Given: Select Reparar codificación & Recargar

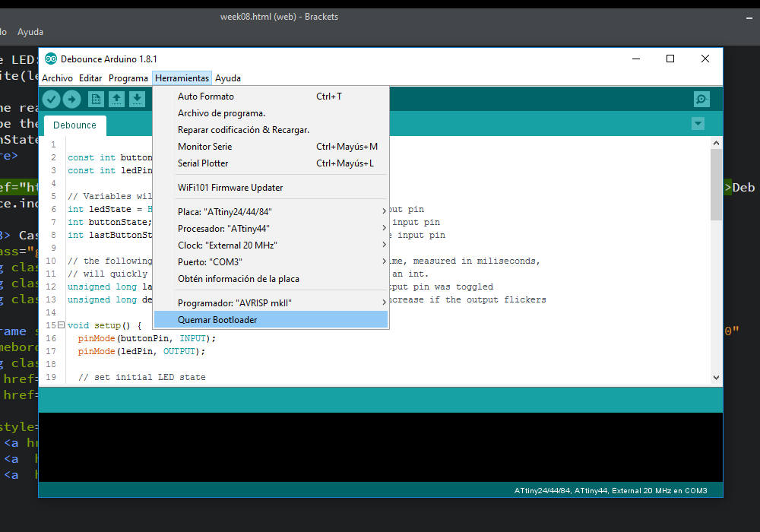Looking at the screenshot, I should coord(271,130).
